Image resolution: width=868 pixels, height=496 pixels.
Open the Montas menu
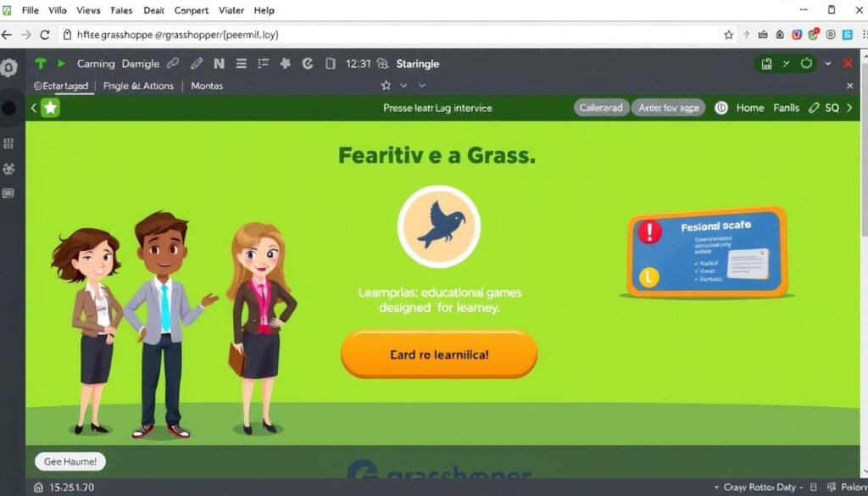tap(206, 86)
